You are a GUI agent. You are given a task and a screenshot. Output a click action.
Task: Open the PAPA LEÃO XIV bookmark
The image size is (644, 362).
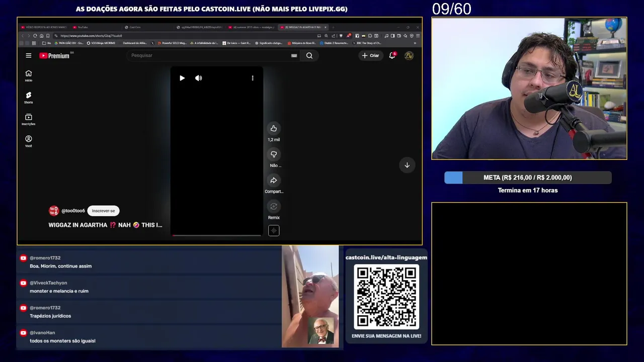pyautogui.click(x=69, y=43)
